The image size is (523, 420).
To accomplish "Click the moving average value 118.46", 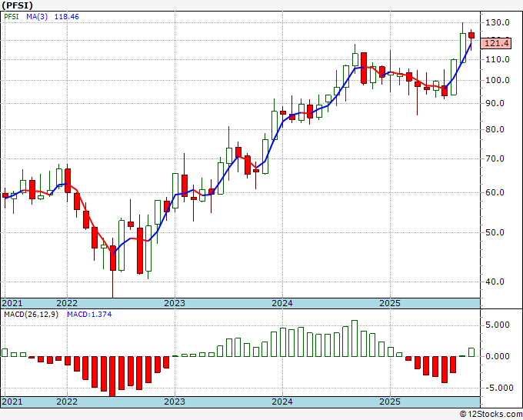I will [x=67, y=17].
